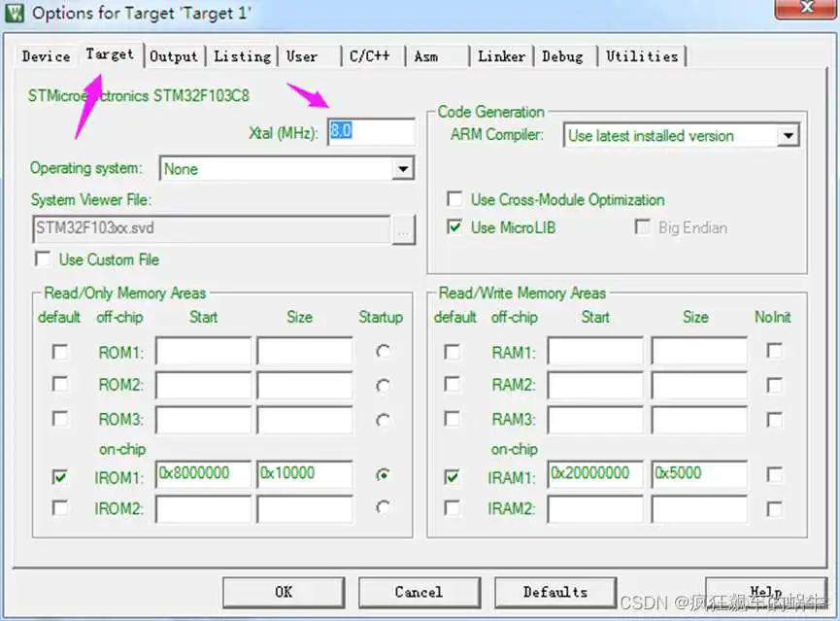Screen dimensions: 840x621
Task: Open the ARM Compiler version dropdown
Action: click(x=790, y=135)
